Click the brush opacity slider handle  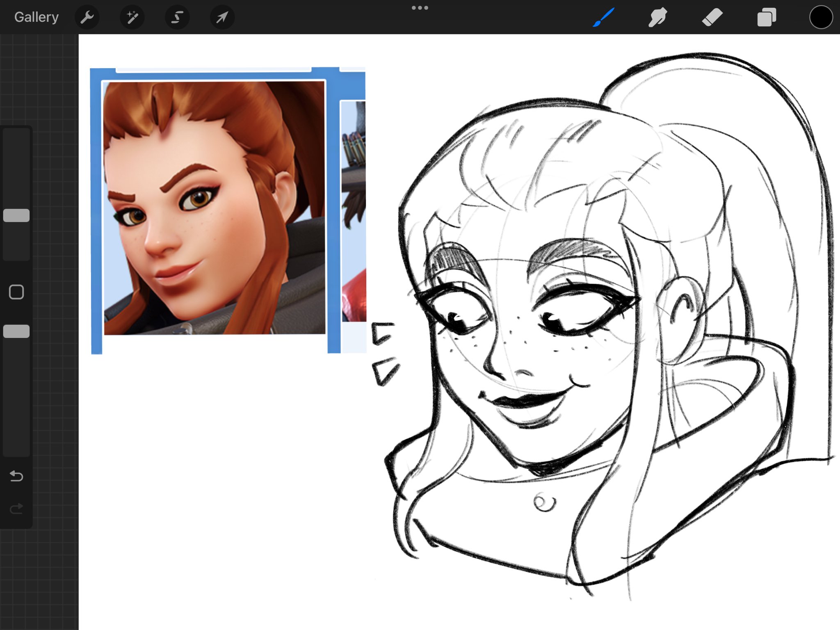[16, 331]
